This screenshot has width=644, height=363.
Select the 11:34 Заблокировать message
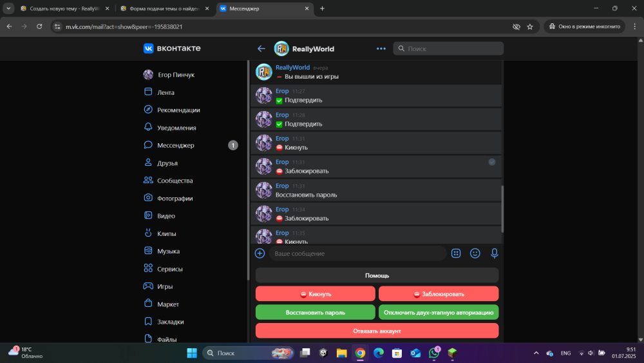[x=376, y=214]
